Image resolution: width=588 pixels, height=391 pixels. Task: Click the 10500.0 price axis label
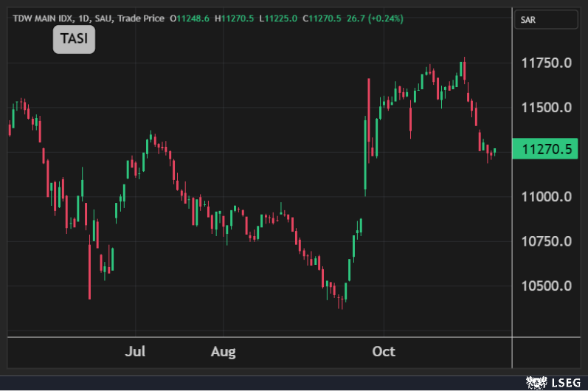pos(547,286)
